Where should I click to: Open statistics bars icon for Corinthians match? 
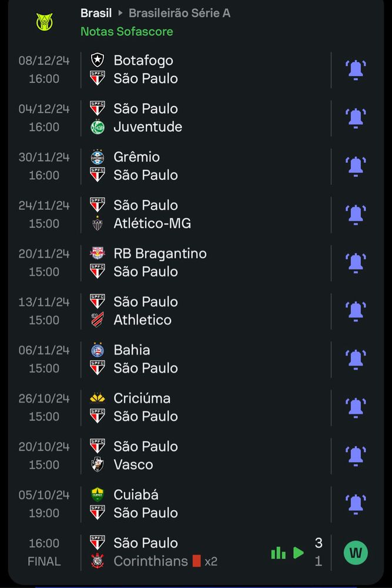tap(278, 553)
